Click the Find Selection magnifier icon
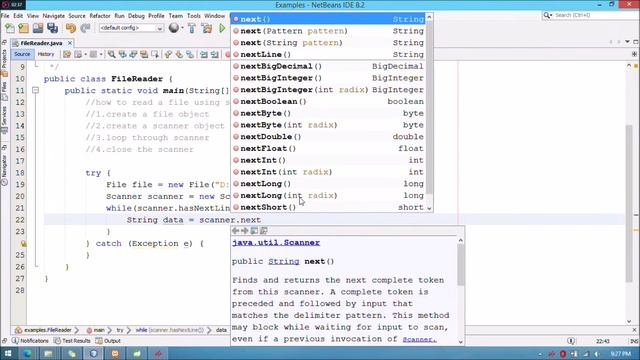 click(111, 54)
